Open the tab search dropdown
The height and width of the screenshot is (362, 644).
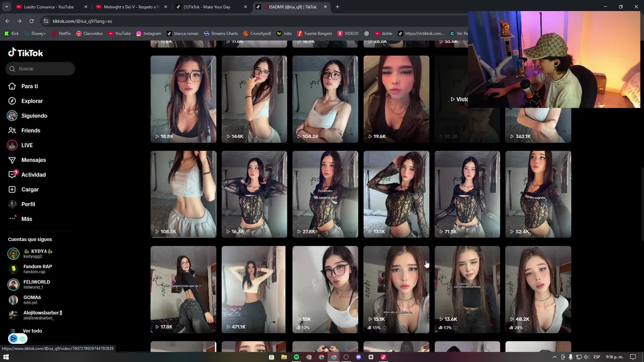click(7, 7)
